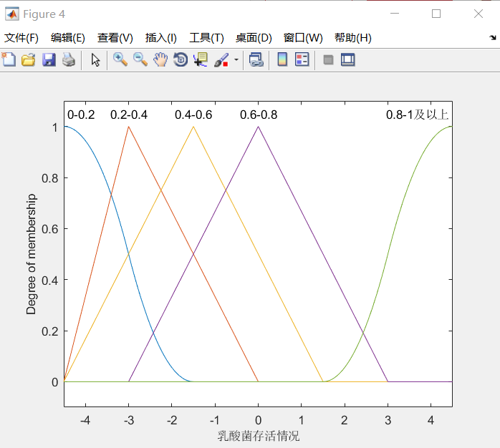The width and height of the screenshot is (500, 448).
Task: Insert a colorbar using toolbar icon
Action: point(282,59)
